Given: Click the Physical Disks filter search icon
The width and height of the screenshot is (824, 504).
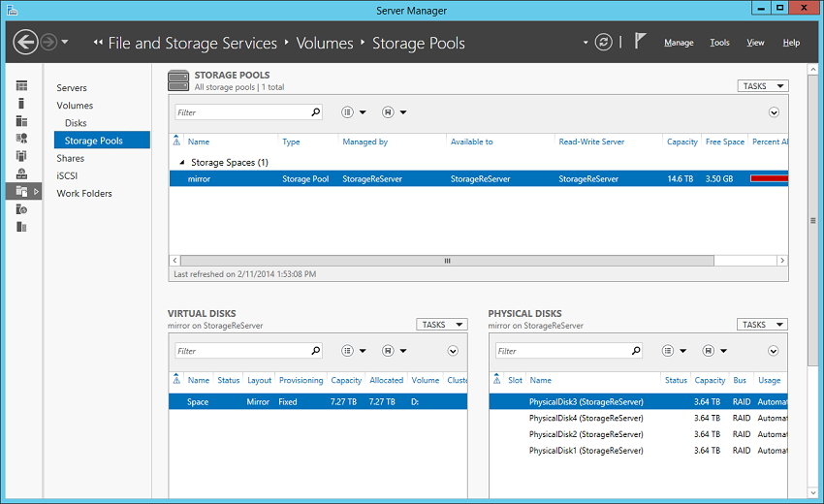Looking at the screenshot, I should [636, 351].
